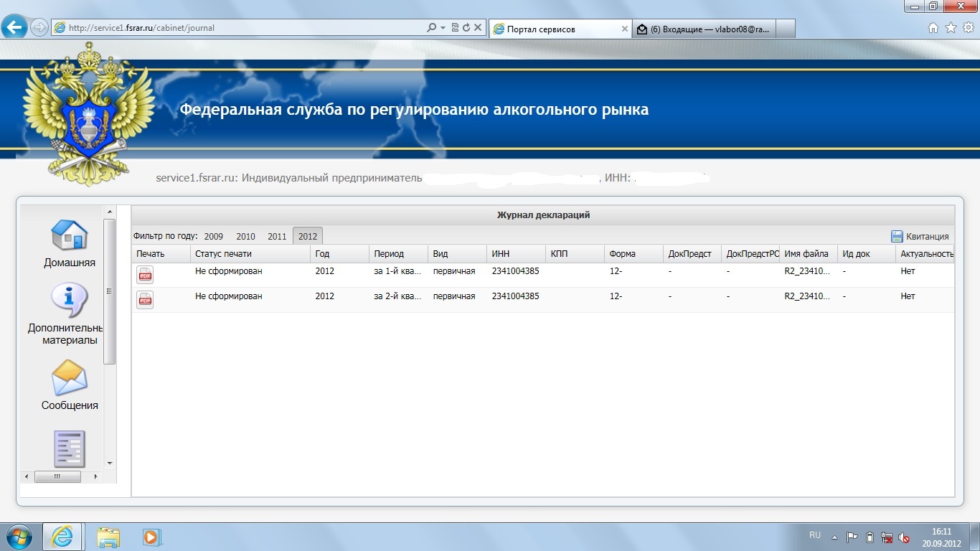Open the Домашняя home icon

[x=69, y=235]
